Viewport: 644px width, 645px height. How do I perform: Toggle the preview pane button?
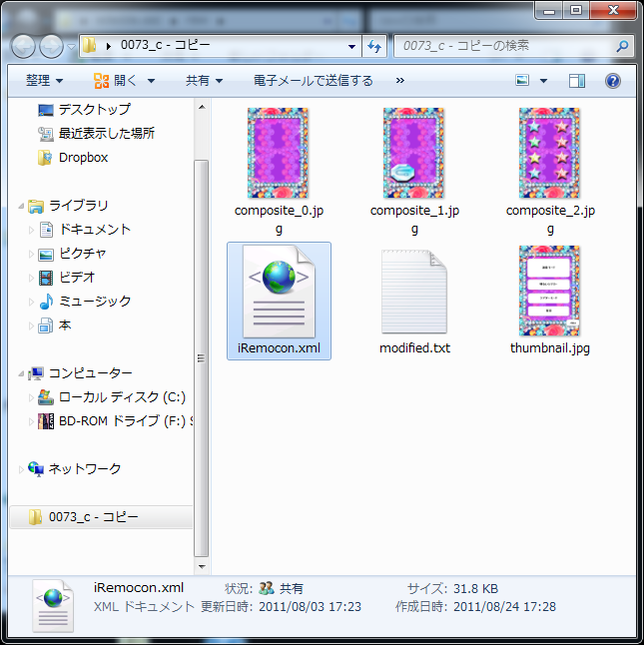click(x=577, y=81)
